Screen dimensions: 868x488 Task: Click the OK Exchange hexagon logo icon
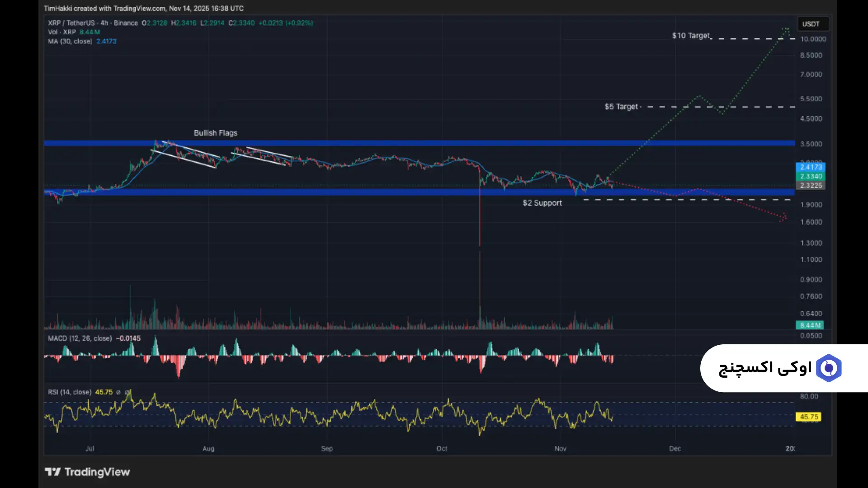coord(829,368)
